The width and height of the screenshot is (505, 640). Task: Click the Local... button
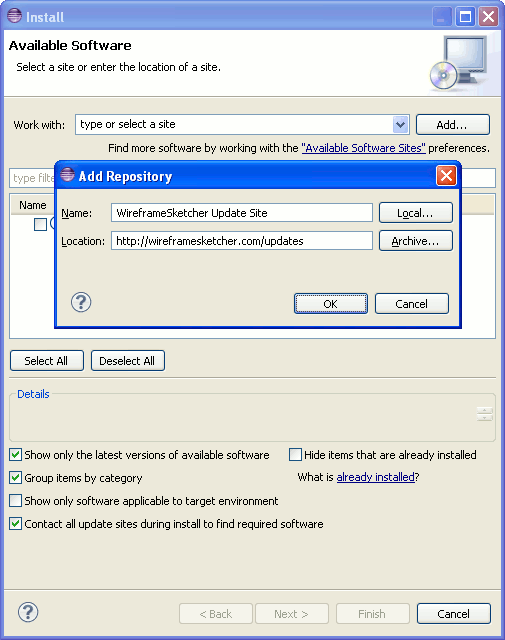[416, 213]
